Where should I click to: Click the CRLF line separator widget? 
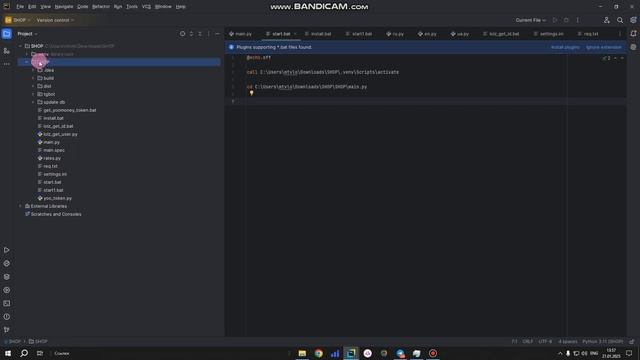click(x=528, y=342)
